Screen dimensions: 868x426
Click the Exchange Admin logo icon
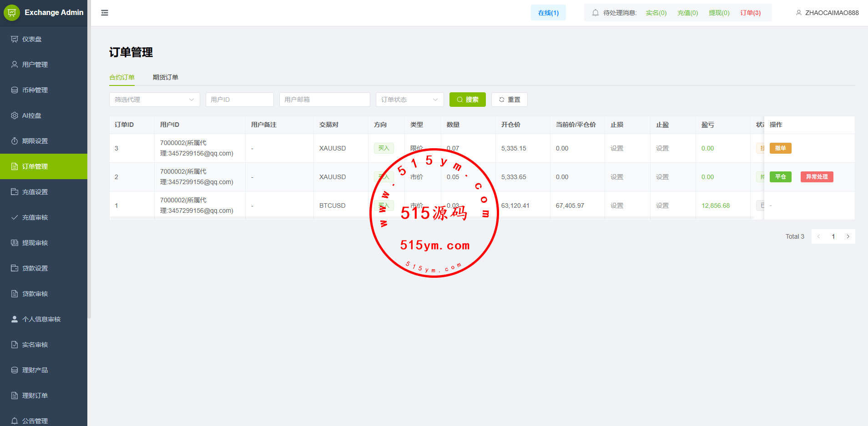click(x=12, y=13)
